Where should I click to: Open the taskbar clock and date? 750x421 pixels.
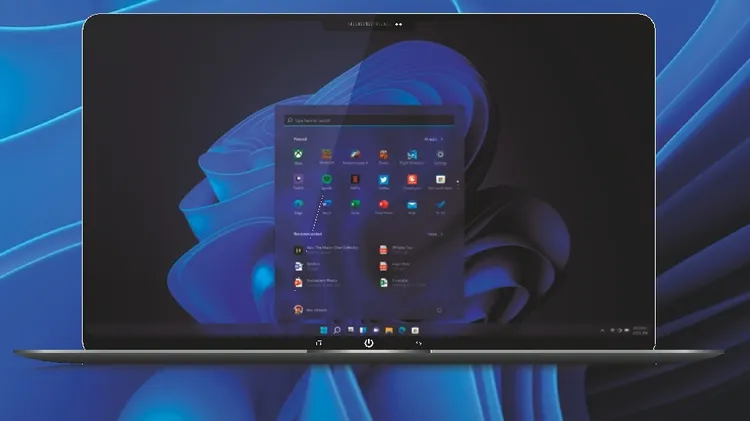click(x=640, y=330)
